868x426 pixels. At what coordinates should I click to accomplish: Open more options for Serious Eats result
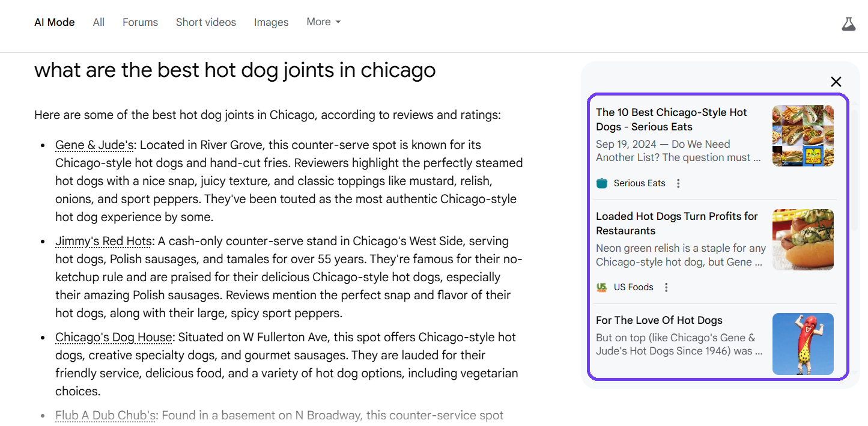678,183
